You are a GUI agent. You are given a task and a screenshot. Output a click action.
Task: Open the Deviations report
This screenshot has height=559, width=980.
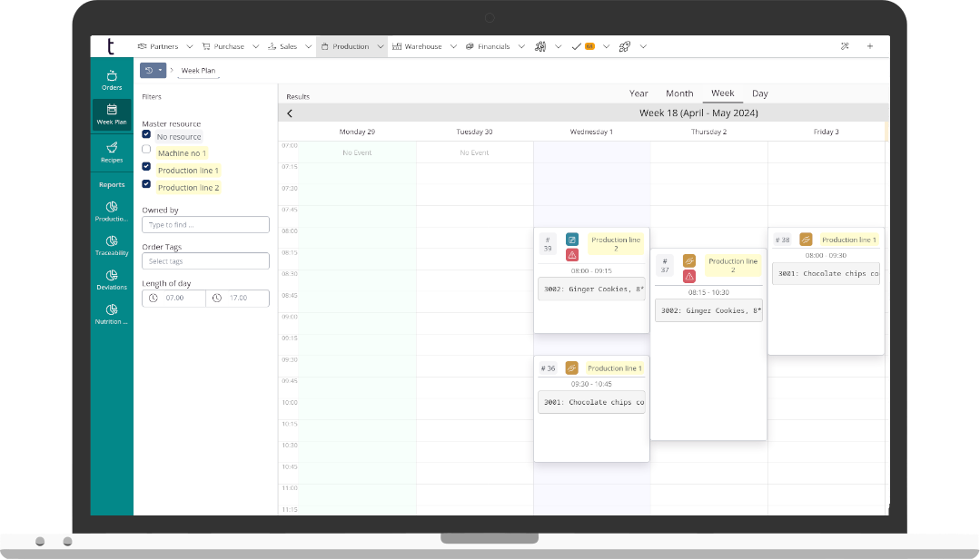click(x=111, y=281)
